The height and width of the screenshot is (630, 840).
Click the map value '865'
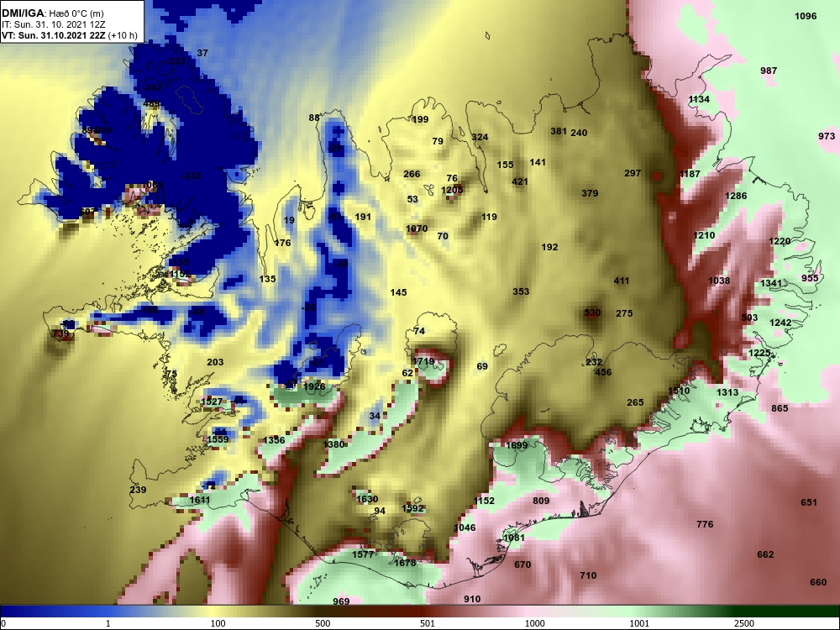[x=780, y=408]
